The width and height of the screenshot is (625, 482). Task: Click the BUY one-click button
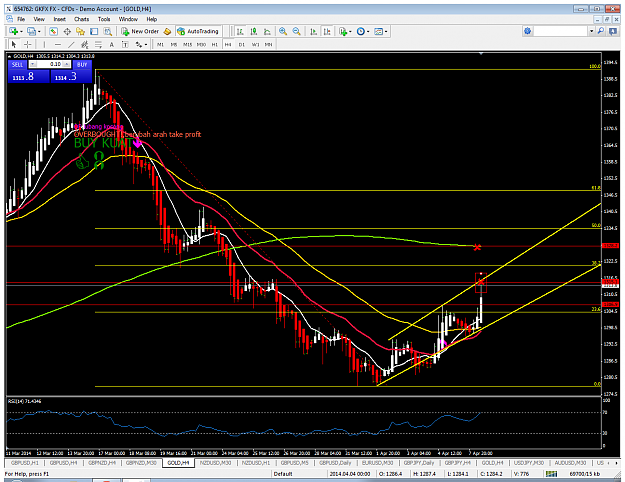(82, 64)
